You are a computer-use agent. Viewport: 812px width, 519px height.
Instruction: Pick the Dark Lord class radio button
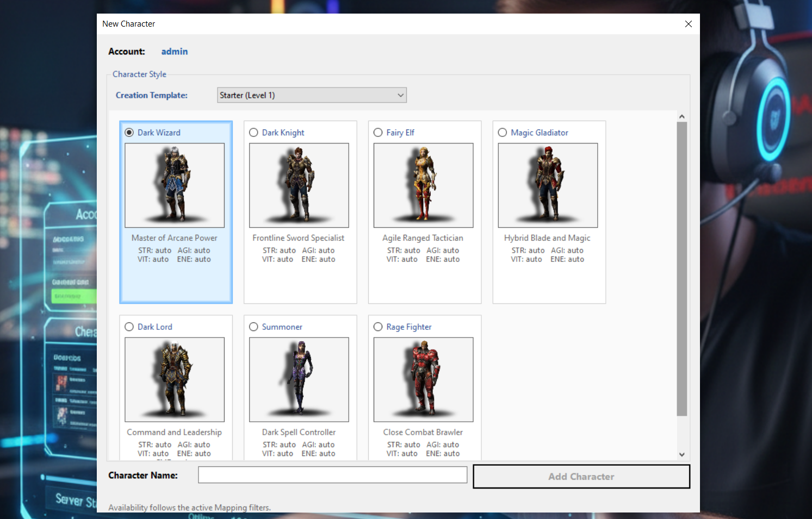[129, 327]
